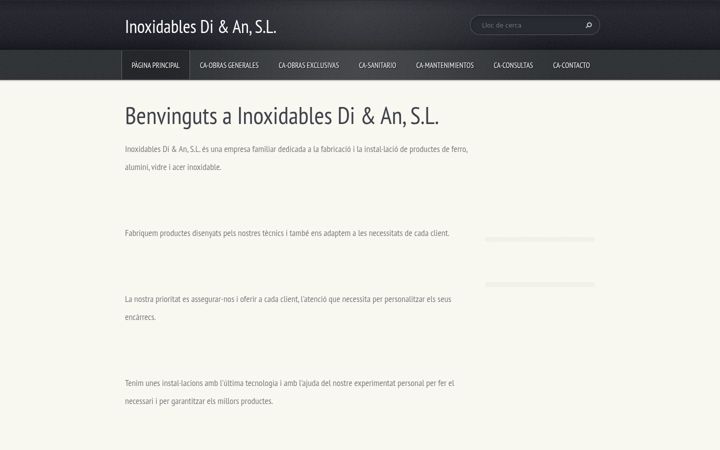
Task: Click paragraph starting 'La nostra prioritat es assegurar-nos'
Action: pos(288,308)
